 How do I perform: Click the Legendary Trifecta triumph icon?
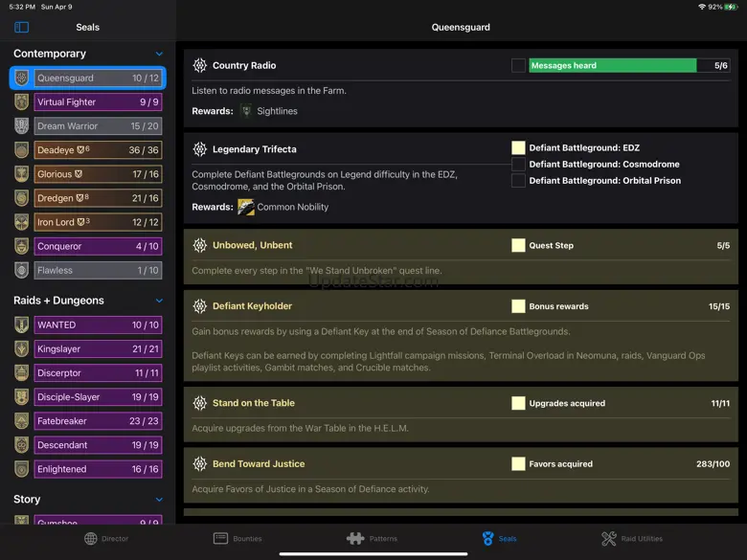[199, 149]
